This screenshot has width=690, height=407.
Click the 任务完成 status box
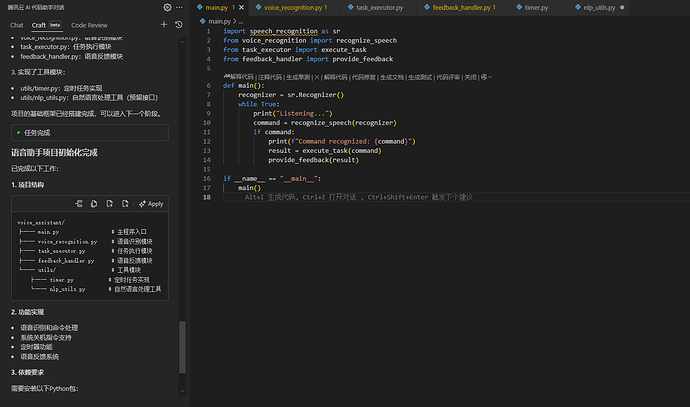[x=90, y=132]
